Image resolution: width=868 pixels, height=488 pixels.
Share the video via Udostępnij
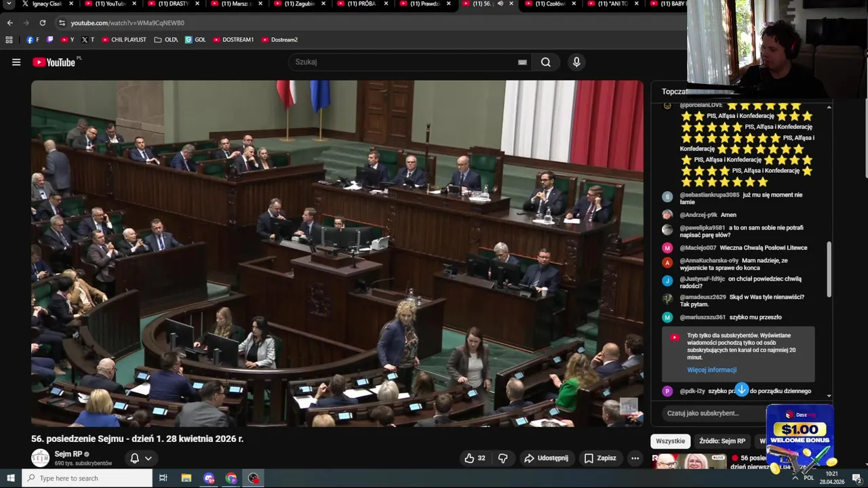click(x=547, y=458)
